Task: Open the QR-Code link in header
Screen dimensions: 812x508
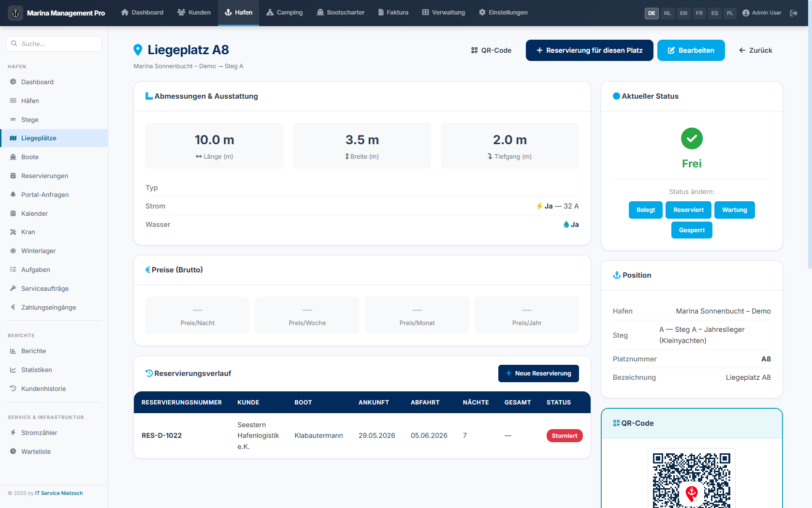Action: [491, 50]
